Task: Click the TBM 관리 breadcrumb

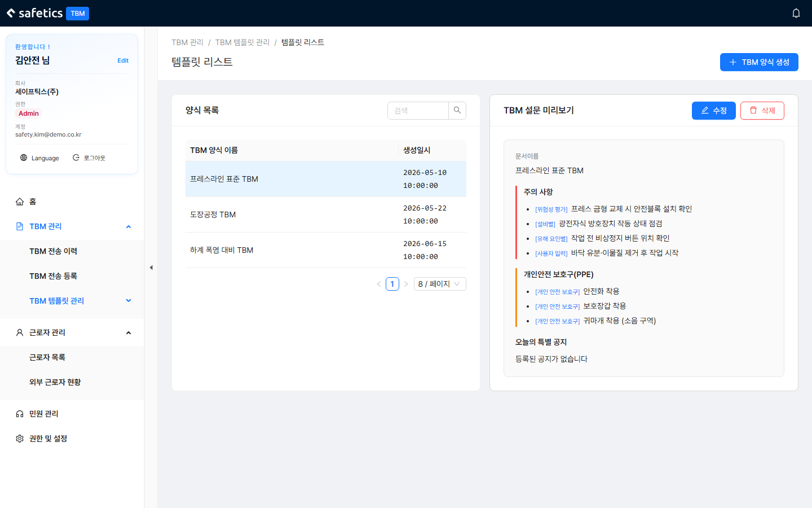Action: pos(187,42)
